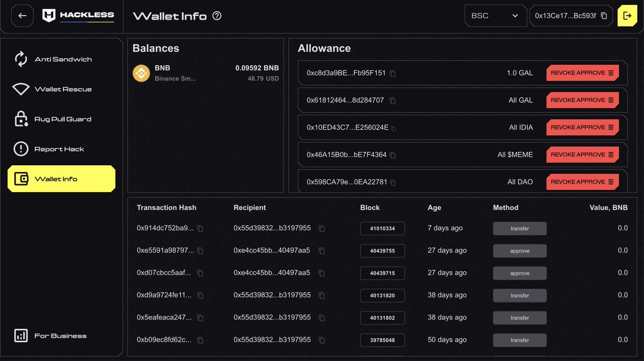Click approve method tag for block 40439715
This screenshot has height=361, width=644.
point(519,273)
